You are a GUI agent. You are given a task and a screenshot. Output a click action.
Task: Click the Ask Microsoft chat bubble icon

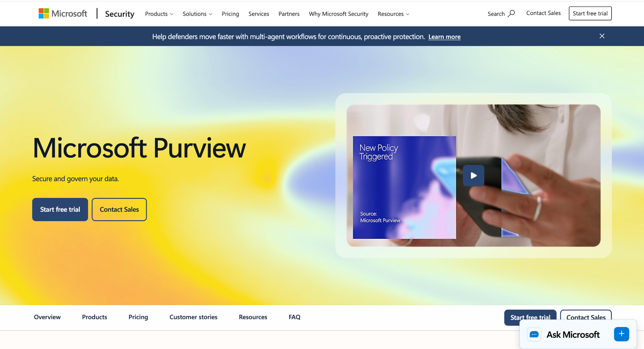coord(534,335)
